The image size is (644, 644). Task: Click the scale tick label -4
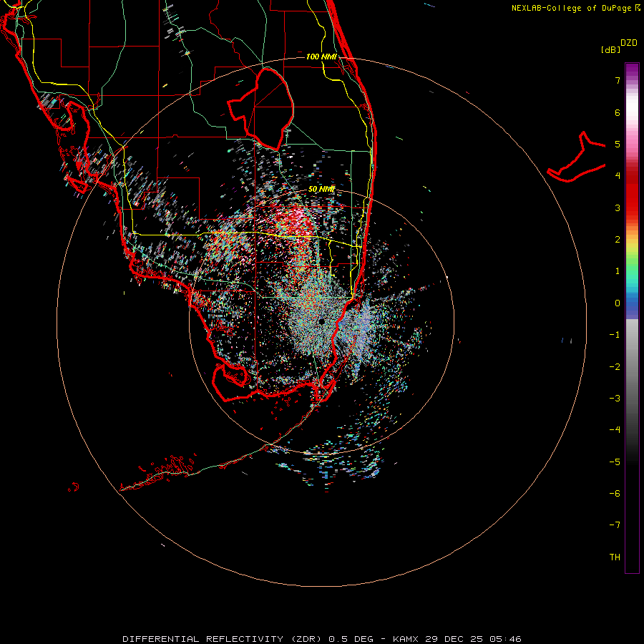point(615,430)
